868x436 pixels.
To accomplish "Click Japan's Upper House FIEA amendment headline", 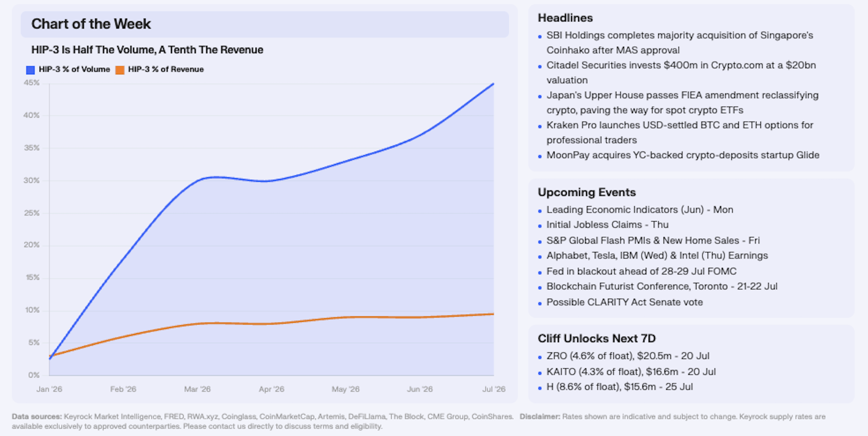I will click(683, 103).
